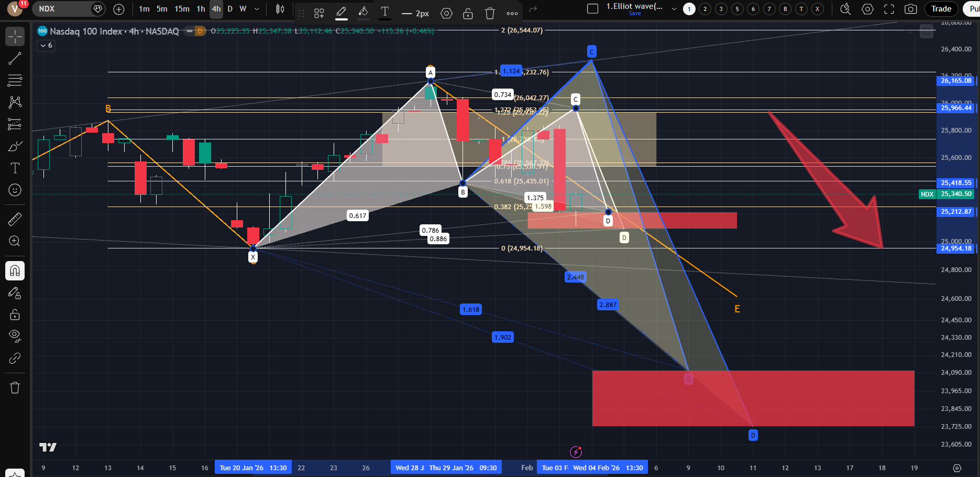Screen dimensions: 980x477
Task: Pick the ruler measure tool
Action: pos(15,219)
